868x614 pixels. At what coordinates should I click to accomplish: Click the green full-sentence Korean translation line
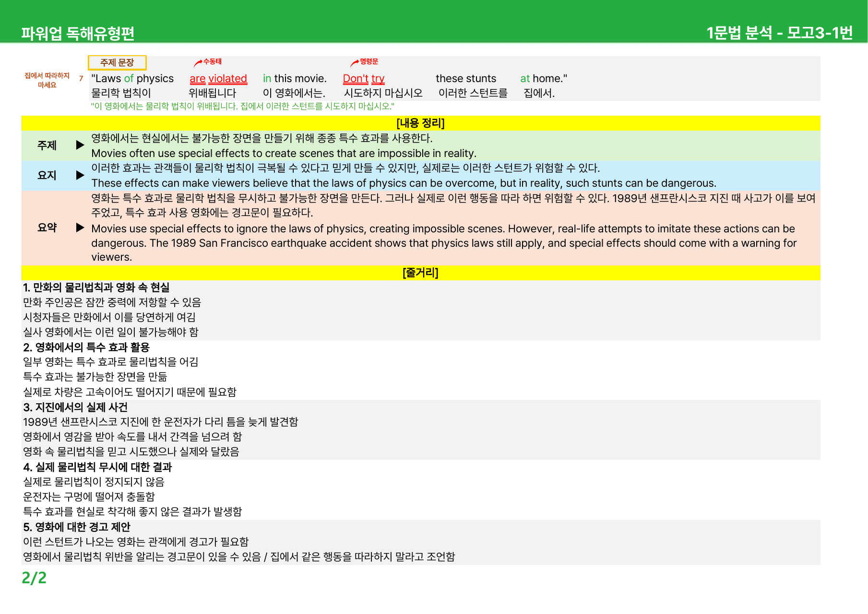coord(243,106)
